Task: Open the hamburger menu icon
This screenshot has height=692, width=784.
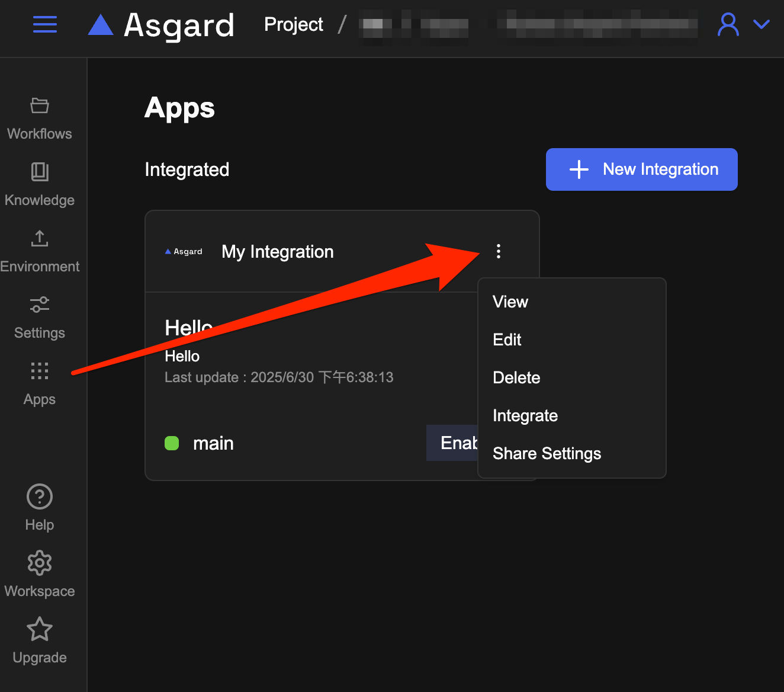Action: pyautogui.click(x=45, y=24)
